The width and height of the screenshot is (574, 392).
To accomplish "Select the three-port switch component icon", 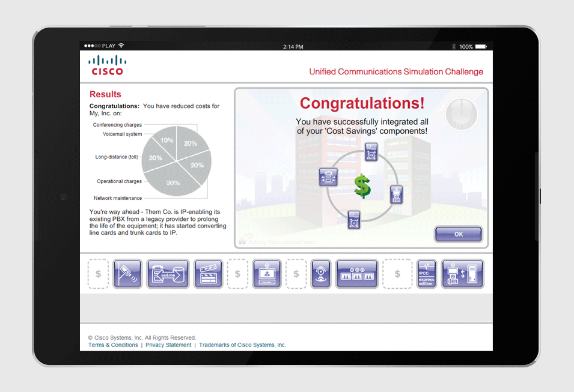I will point(357,274).
